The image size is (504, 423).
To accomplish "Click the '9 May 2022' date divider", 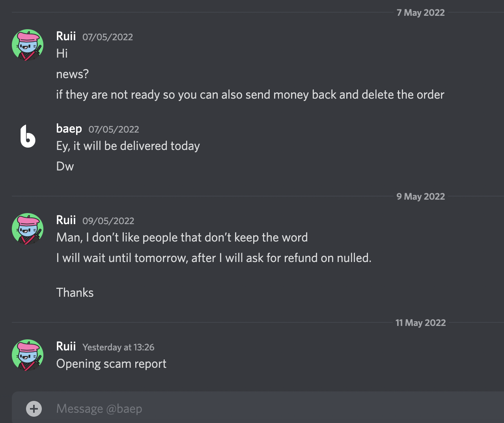I will tap(421, 197).
